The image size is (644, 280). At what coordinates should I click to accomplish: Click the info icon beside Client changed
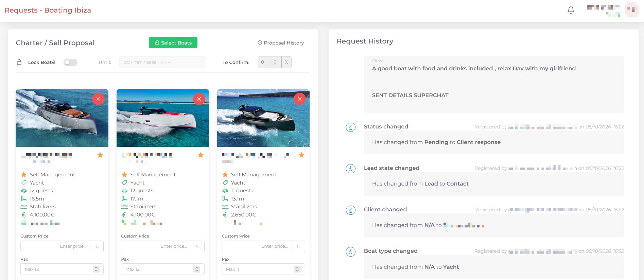coord(351,210)
